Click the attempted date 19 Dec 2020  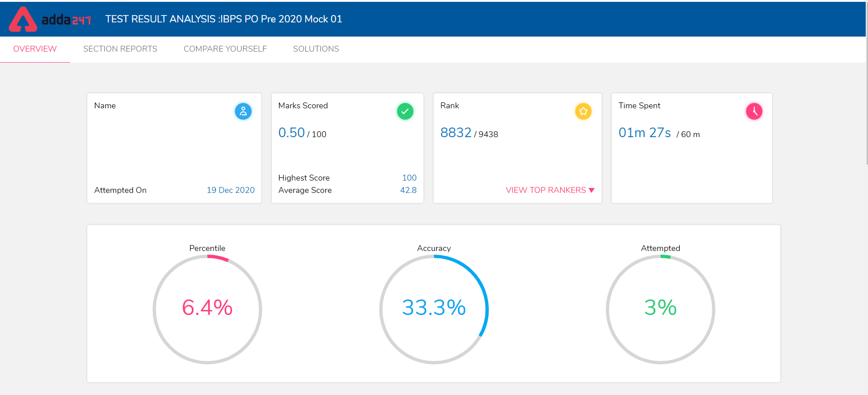click(231, 190)
